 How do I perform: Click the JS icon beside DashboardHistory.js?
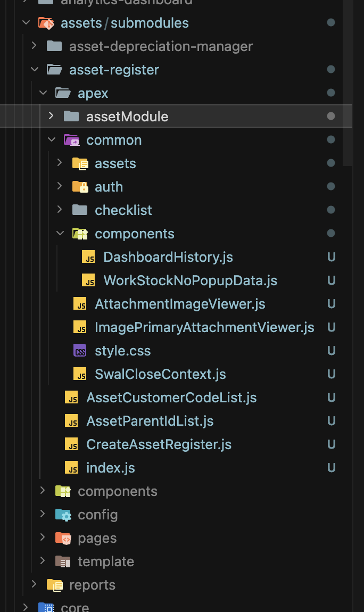(88, 257)
